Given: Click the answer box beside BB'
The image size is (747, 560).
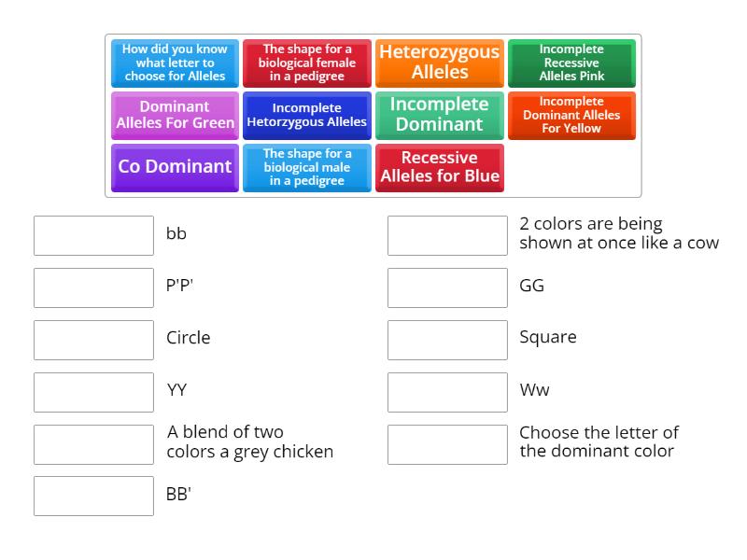Looking at the screenshot, I should (x=93, y=496).
